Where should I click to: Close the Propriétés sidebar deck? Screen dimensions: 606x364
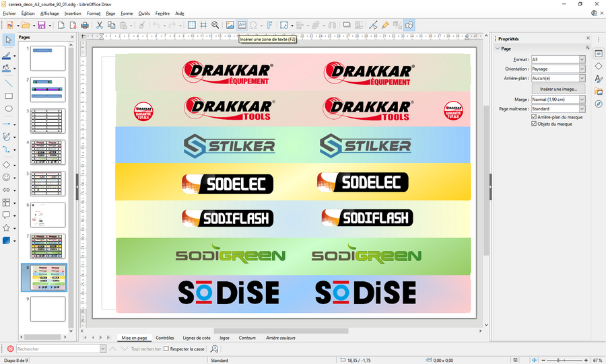pos(588,38)
